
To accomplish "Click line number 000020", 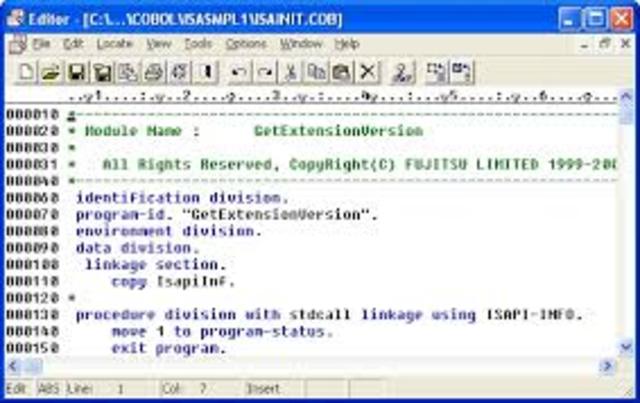I will (x=33, y=131).
